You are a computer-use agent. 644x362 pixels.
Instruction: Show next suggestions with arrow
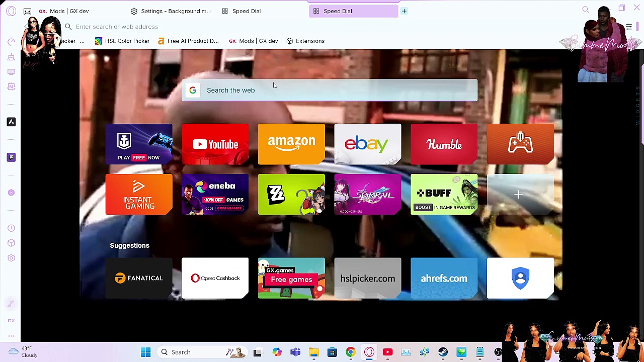[559, 276]
